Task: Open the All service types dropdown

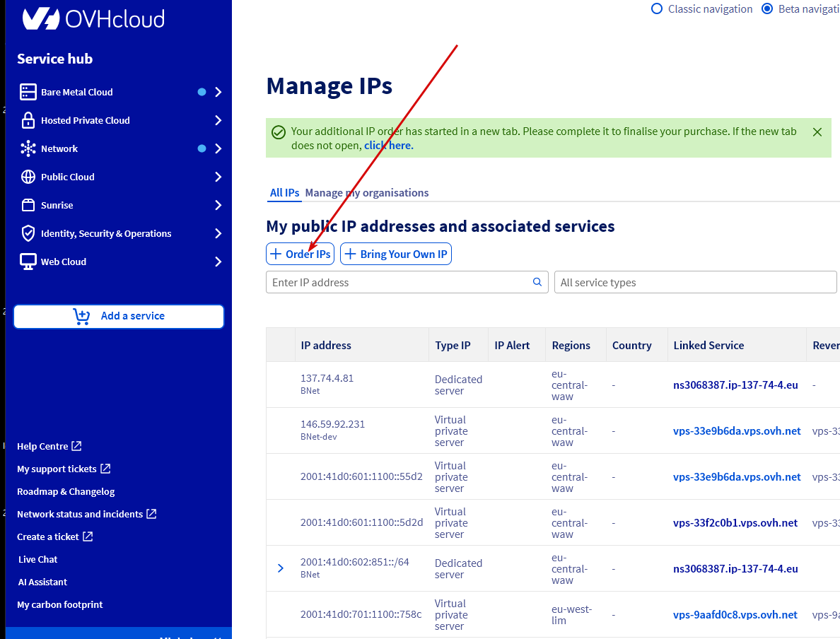Action: pos(695,282)
